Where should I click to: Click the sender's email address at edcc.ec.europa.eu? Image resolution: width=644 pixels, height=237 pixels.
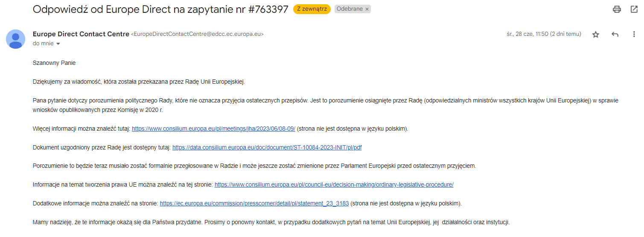(x=197, y=34)
